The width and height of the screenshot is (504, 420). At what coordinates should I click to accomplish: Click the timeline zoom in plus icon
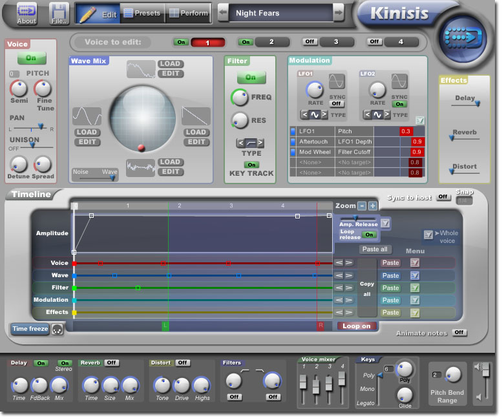pyautogui.click(x=373, y=206)
